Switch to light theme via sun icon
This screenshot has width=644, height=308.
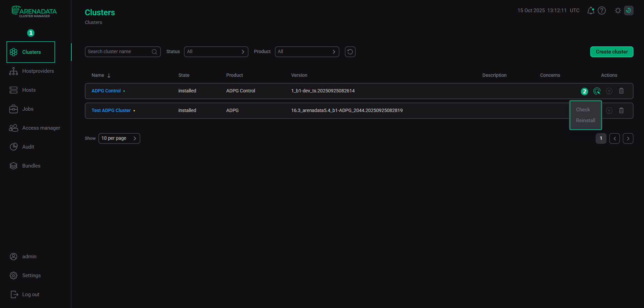(x=618, y=10)
